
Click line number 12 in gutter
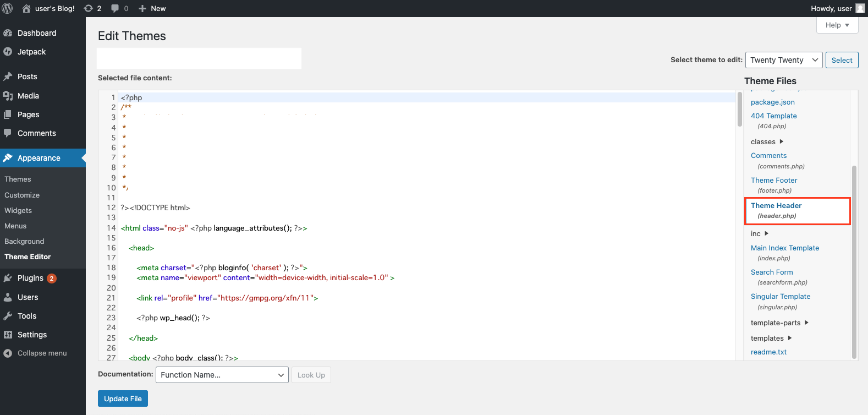[111, 208]
